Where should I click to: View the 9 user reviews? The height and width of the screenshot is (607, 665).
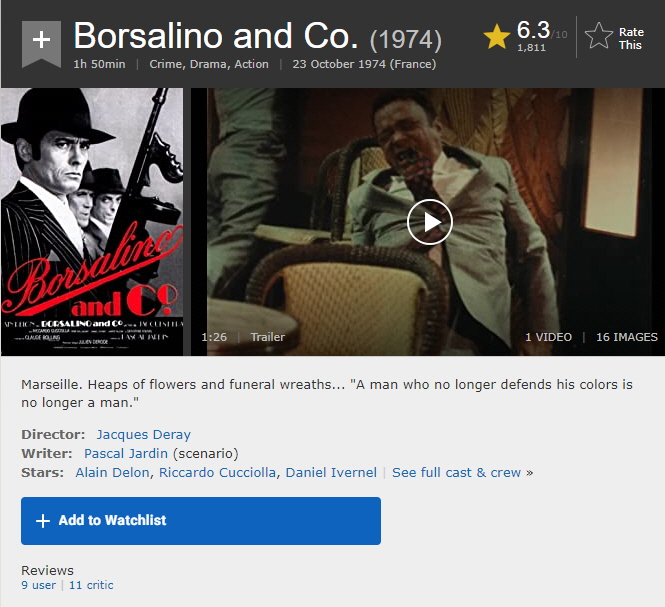point(38,585)
